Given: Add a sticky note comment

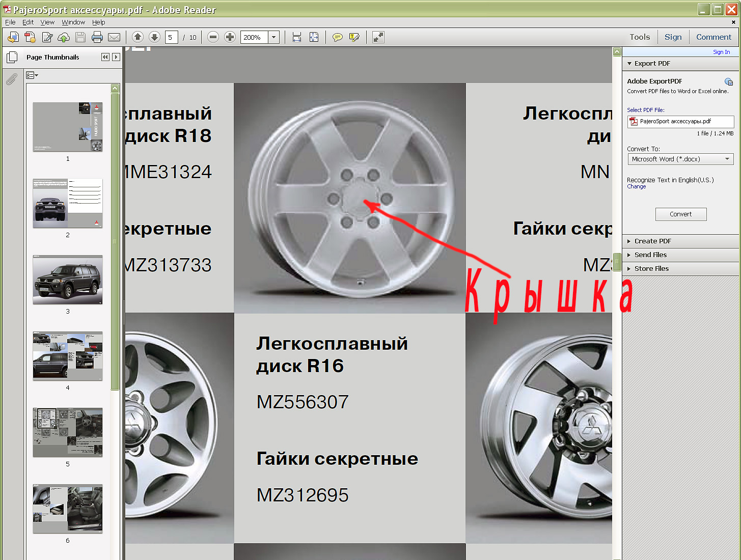Looking at the screenshot, I should click(337, 37).
